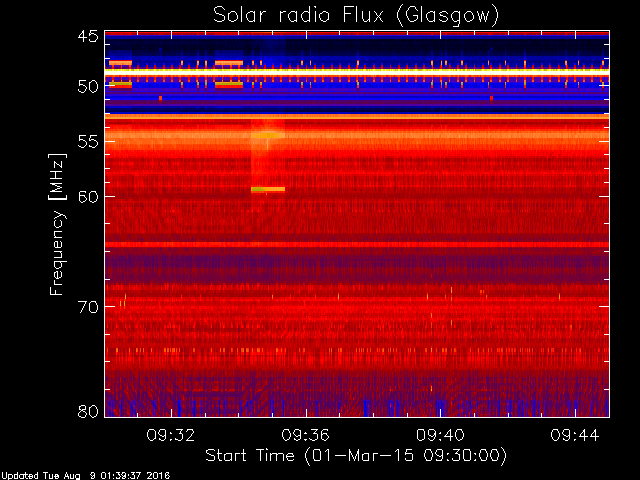Click the '70' frequency tick label
Screen dimensions: 640x480
pyautogui.click(x=88, y=307)
